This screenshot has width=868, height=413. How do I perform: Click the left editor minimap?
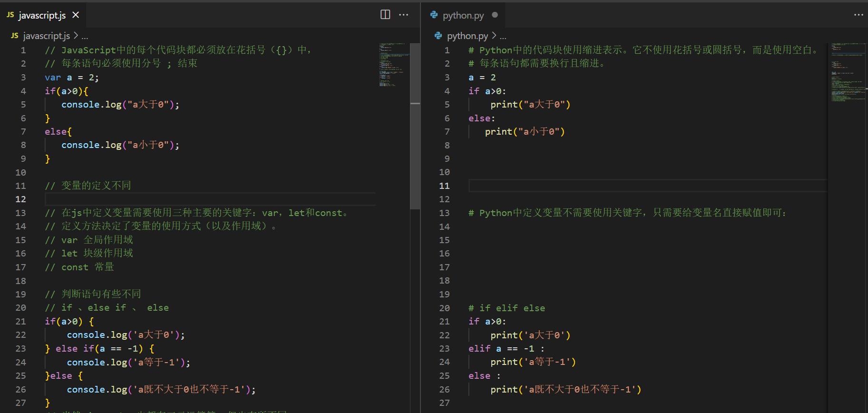click(394, 65)
